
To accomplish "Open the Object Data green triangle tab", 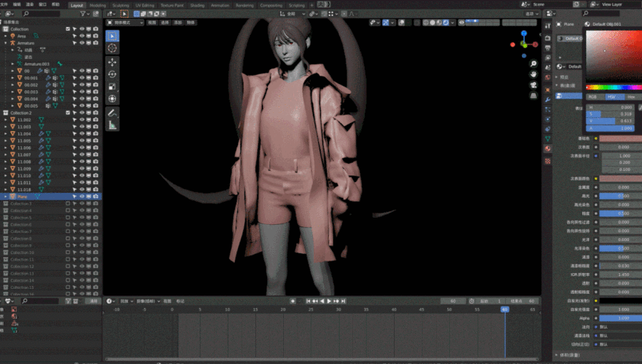I will click(x=548, y=139).
